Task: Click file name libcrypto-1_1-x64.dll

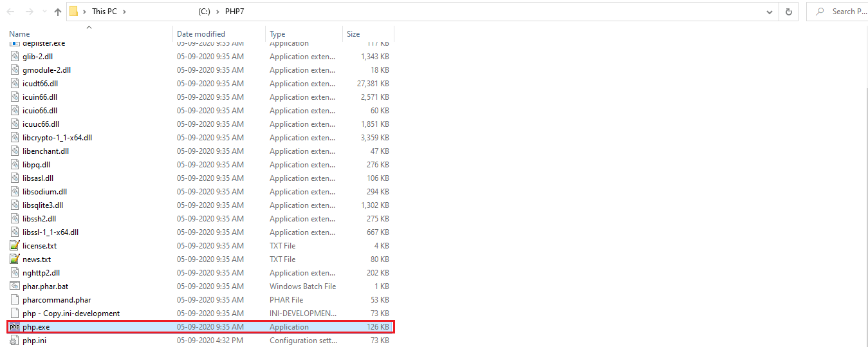Action: tap(57, 138)
